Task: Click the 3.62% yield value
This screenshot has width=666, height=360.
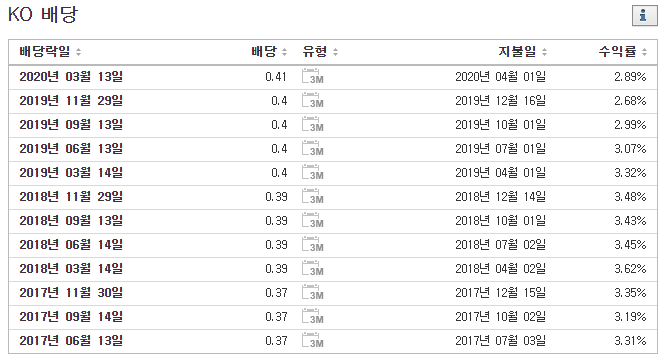Action: [x=630, y=268]
